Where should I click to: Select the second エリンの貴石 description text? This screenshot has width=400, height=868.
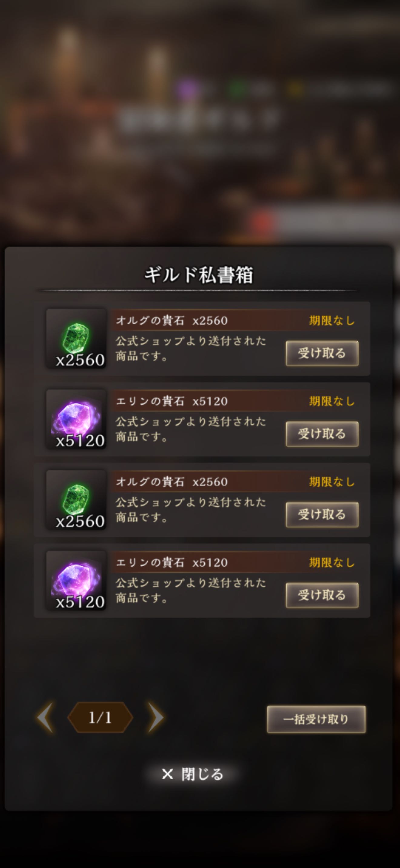[x=191, y=590]
